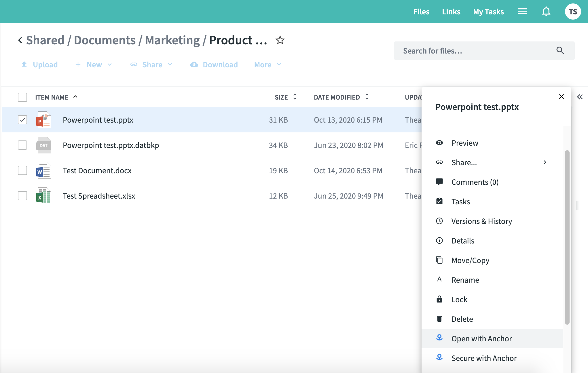Click the Test Spreadsheet.xlsx Excel icon
This screenshot has height=373, width=588.
tap(43, 196)
